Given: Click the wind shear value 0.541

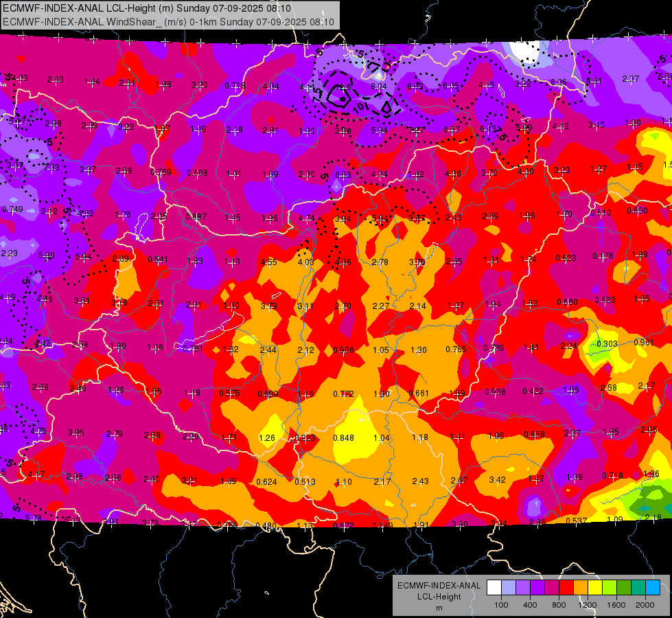Looking at the screenshot, I should (158, 260).
